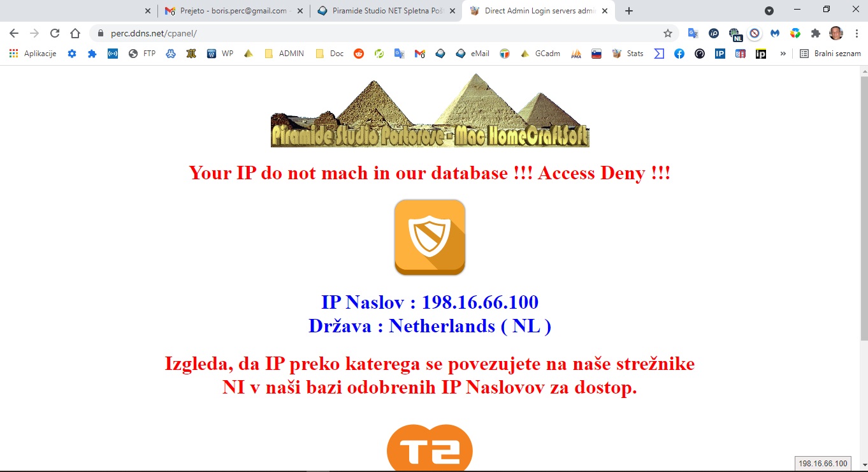Open the Malwarebytes extension icon

click(775, 33)
